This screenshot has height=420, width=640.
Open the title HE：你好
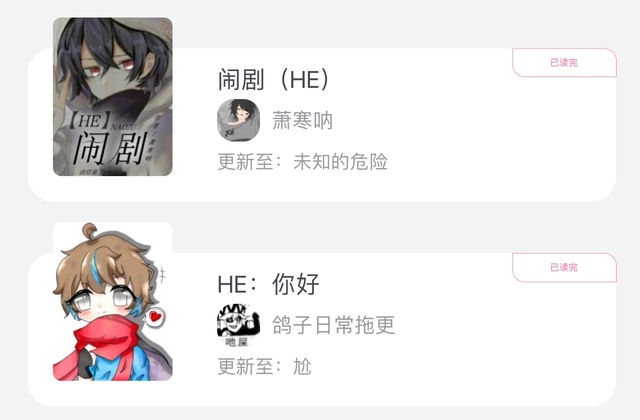point(269,284)
